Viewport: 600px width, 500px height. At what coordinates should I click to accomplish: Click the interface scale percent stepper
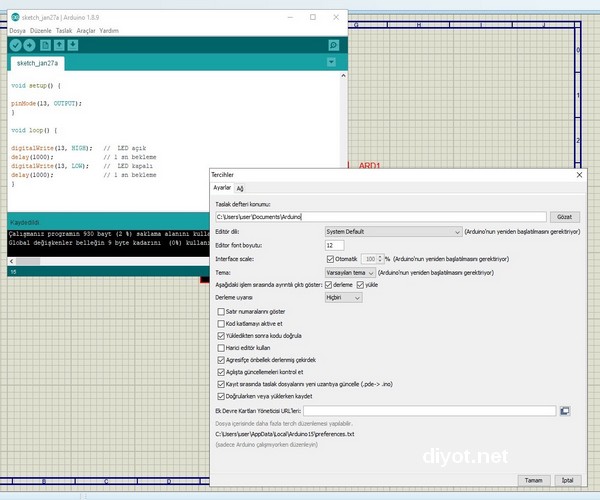click(x=380, y=259)
